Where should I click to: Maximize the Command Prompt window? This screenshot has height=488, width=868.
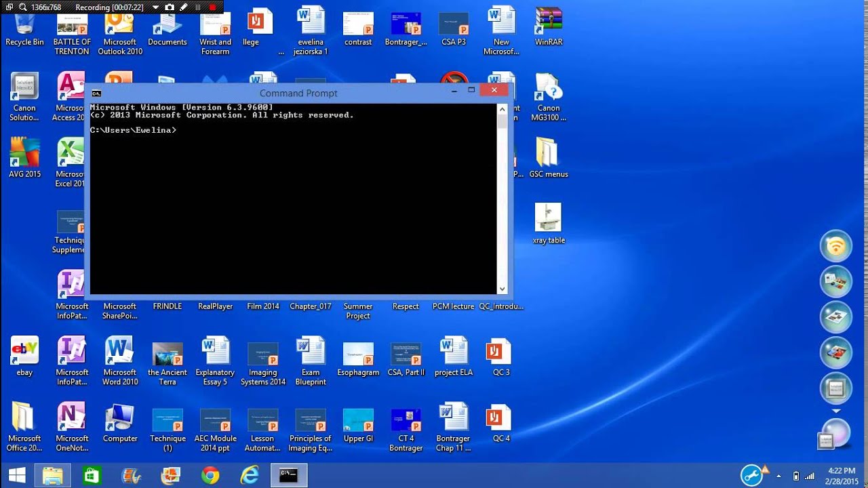click(471, 90)
